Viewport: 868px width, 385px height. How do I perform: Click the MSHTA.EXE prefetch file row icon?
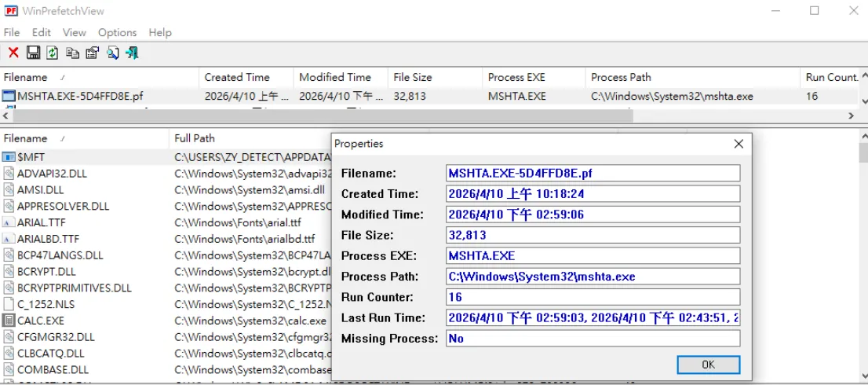pyautogui.click(x=9, y=96)
